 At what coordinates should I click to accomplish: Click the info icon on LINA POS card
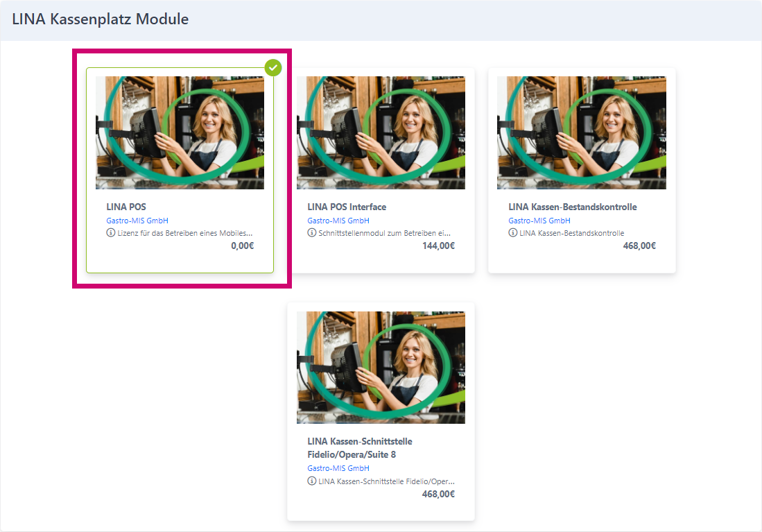coord(111,232)
